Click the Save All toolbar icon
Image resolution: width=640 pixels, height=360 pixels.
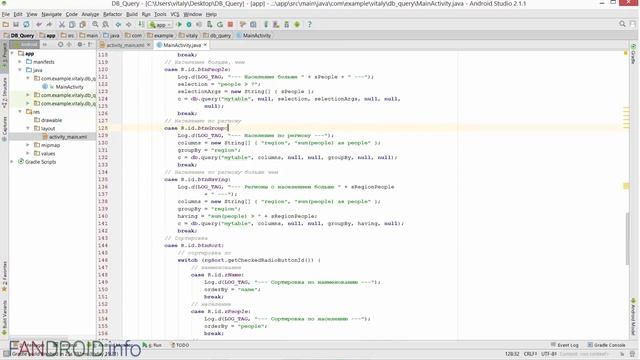click(x=16, y=24)
